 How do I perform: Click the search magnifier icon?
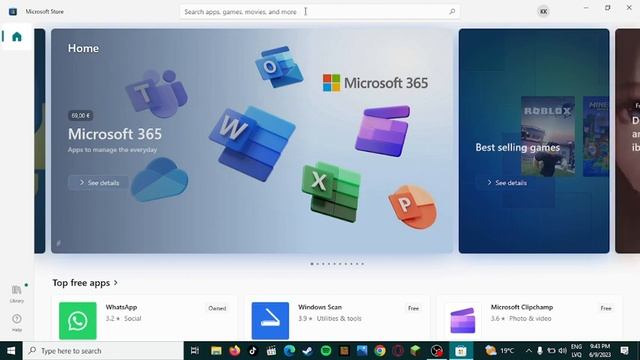click(452, 12)
